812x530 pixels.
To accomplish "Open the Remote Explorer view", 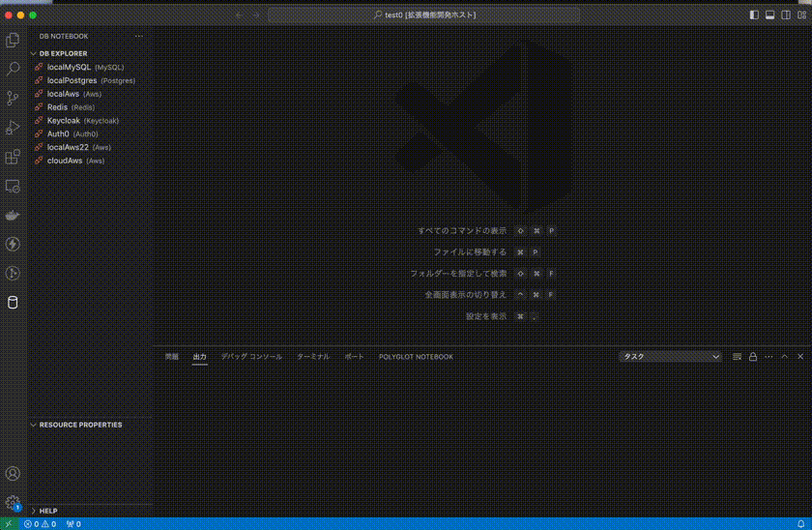I will (13, 186).
